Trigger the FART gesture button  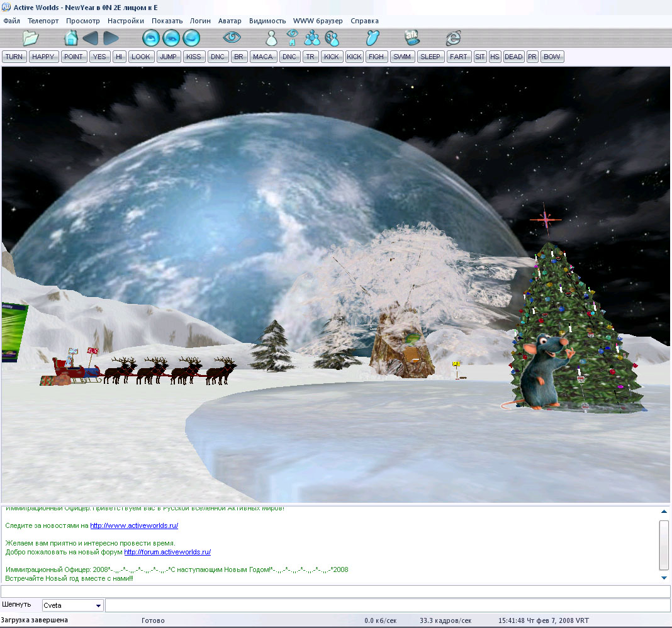[459, 57]
